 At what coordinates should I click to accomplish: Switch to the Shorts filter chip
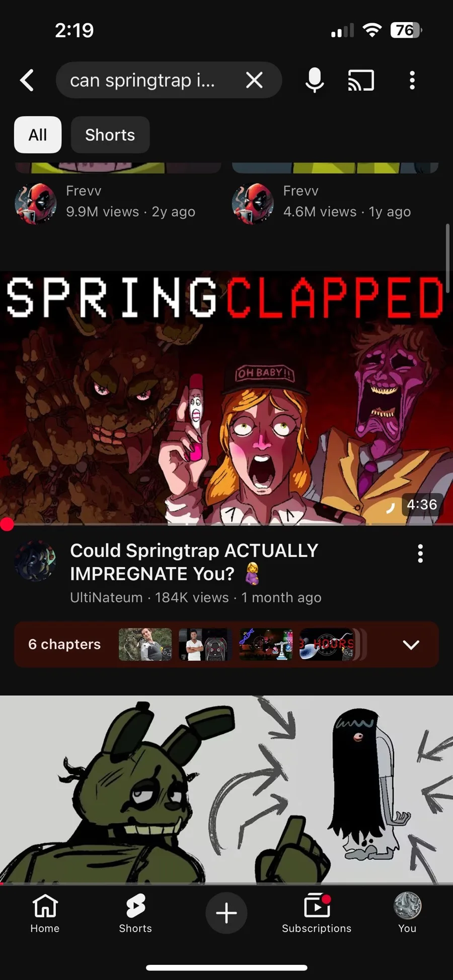pos(110,135)
